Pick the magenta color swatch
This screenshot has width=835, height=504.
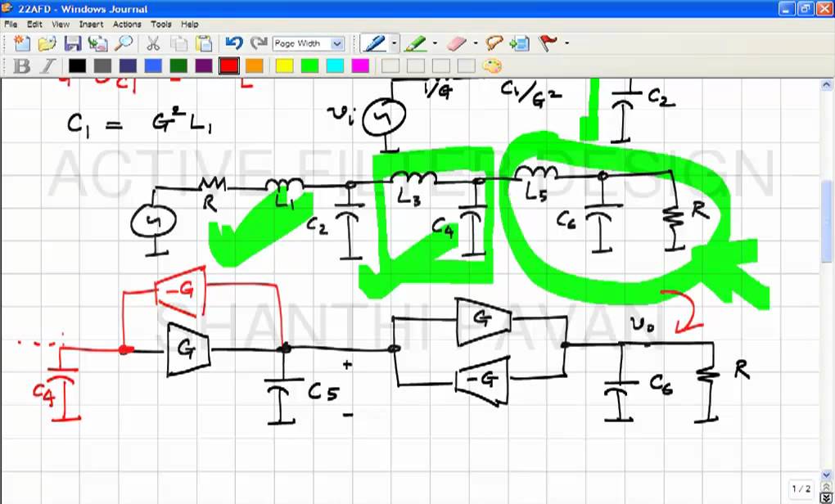360,66
